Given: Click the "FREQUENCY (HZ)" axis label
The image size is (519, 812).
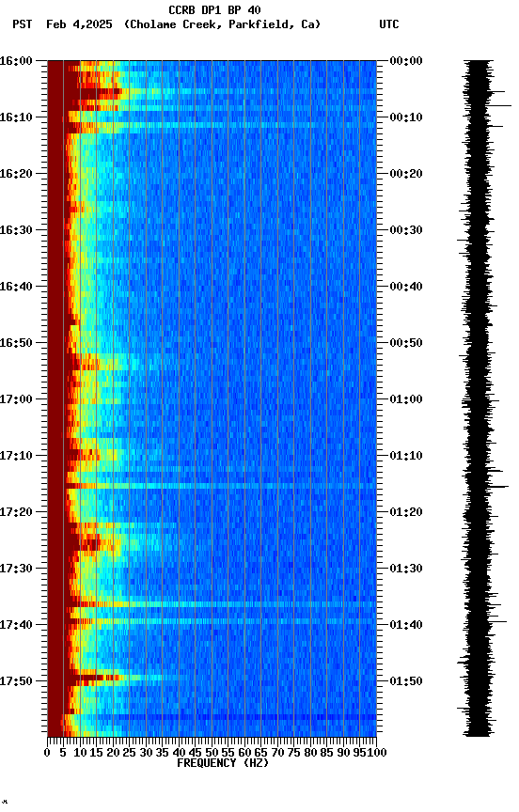Looking at the screenshot, I should (223, 763).
